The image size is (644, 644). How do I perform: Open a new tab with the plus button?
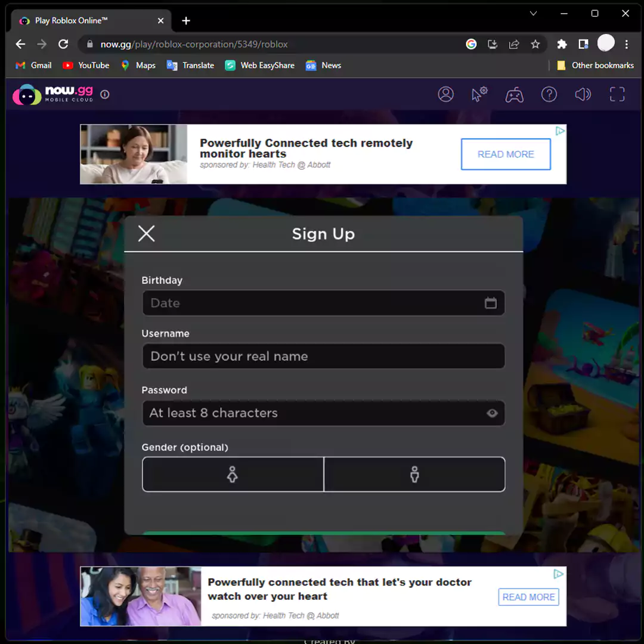coord(186,20)
